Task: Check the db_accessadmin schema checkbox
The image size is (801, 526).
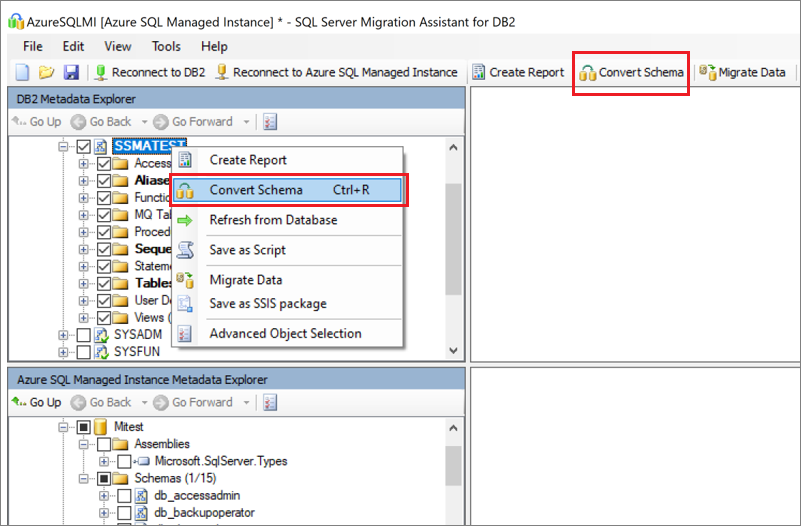Action: tap(125, 496)
